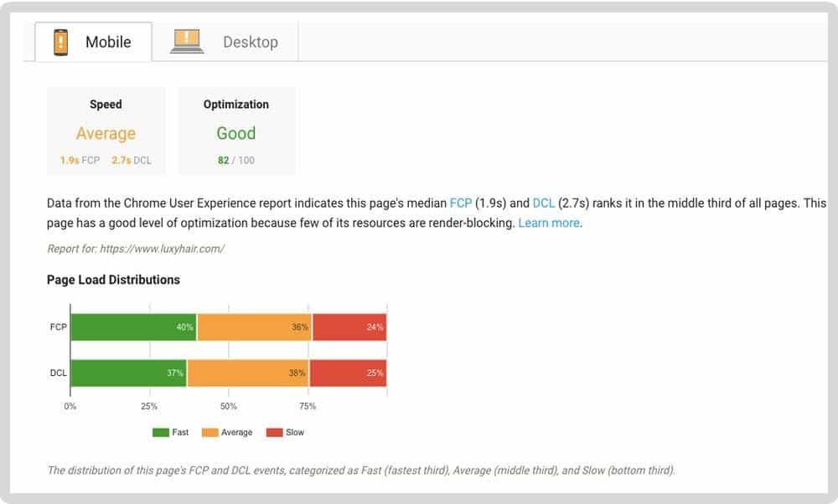Click the green Fast legend swatch
This screenshot has width=838, height=504.
coord(161,433)
